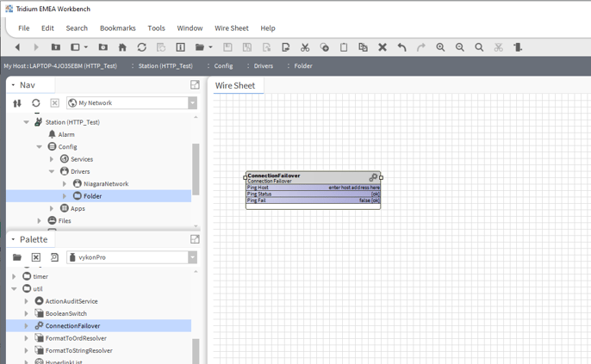The width and height of the screenshot is (591, 364).
Task: Click the boxed info icon in toolbar
Action: click(181, 47)
